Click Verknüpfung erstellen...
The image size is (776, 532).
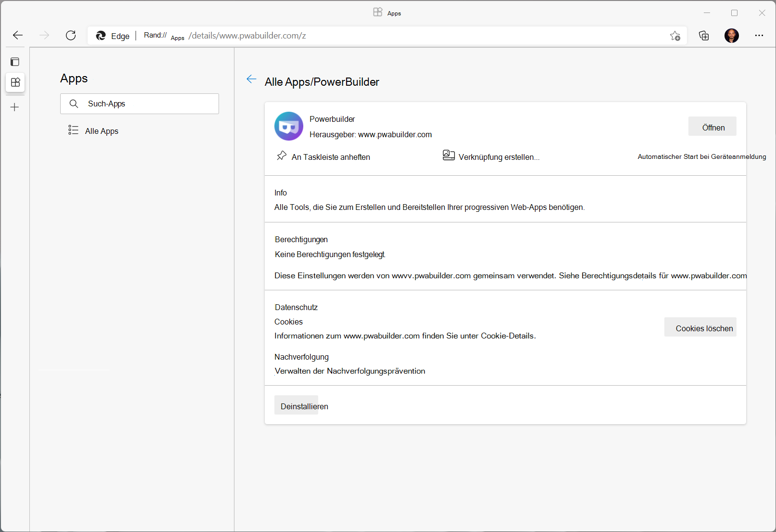tap(499, 157)
